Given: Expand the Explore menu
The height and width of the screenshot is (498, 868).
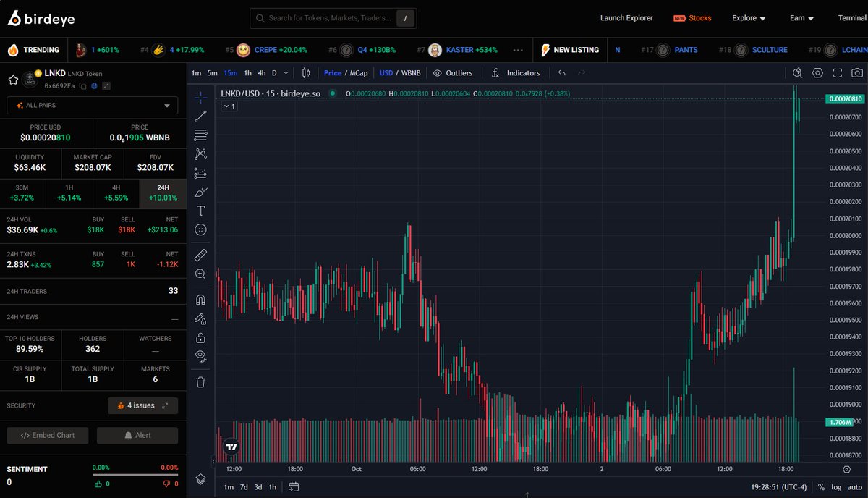Looking at the screenshot, I should (x=749, y=18).
